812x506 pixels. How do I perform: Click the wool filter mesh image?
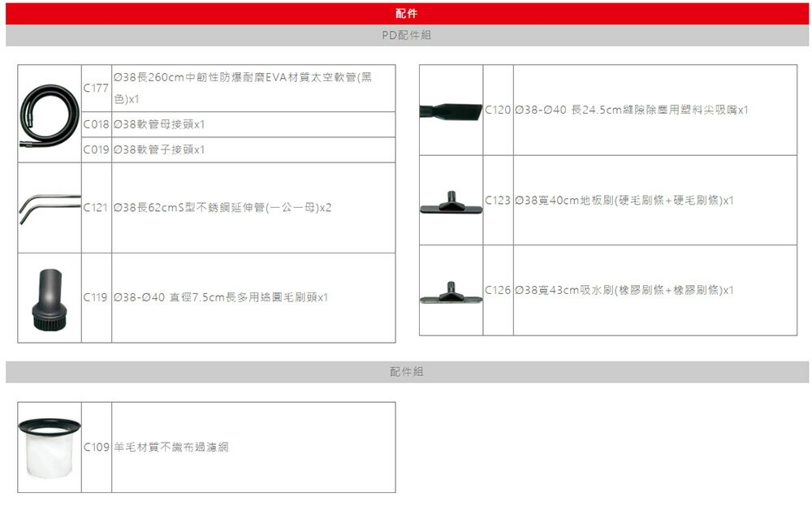50,447
